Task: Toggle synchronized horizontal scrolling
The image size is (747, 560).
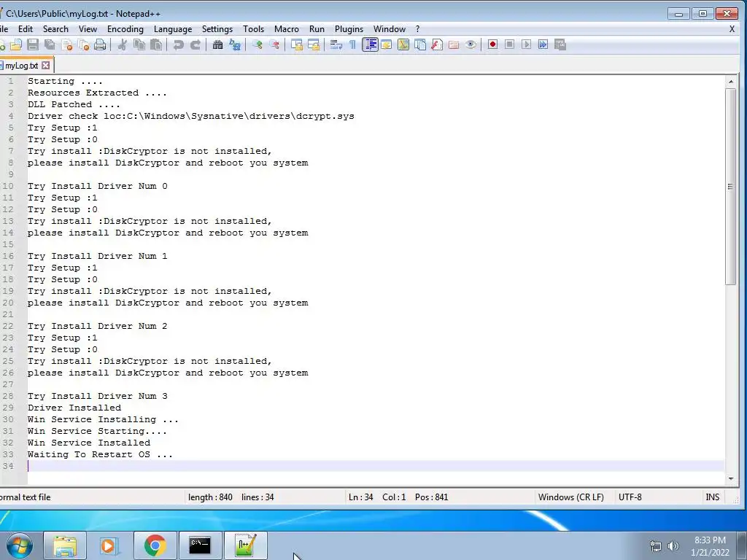Action: [x=314, y=44]
